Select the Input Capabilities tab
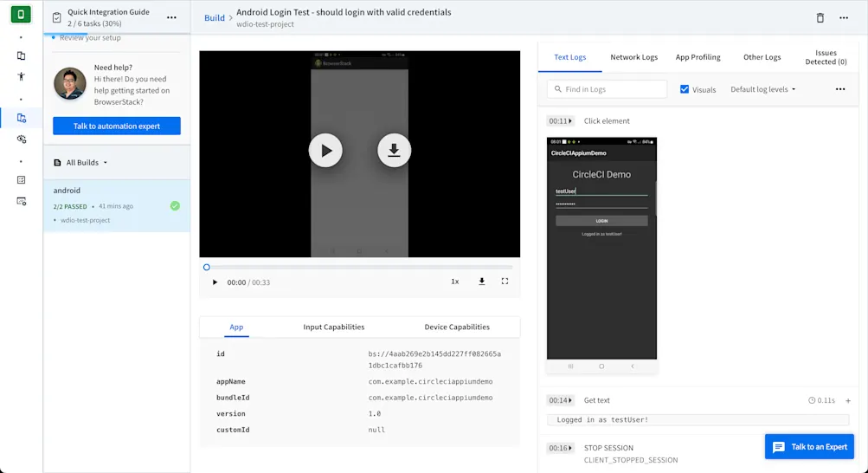868x473 pixels. [x=334, y=327]
